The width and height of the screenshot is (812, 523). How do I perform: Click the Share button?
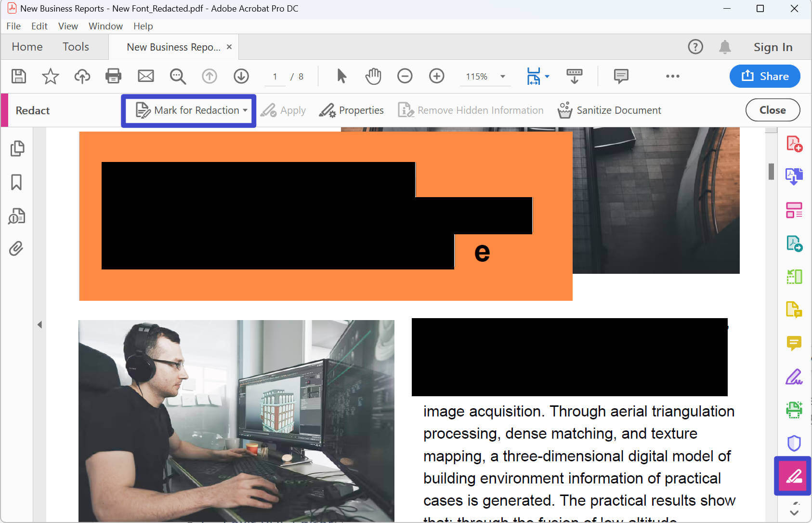pos(765,76)
